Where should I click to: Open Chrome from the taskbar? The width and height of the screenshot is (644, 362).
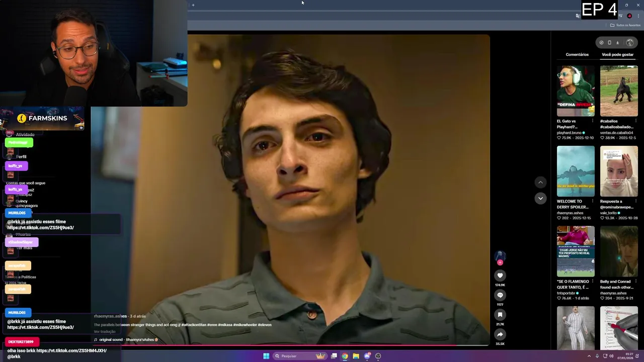[345, 356]
